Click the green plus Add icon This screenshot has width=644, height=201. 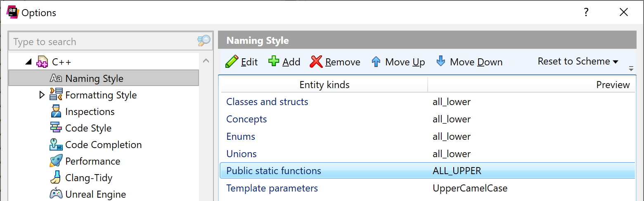pyautogui.click(x=274, y=62)
